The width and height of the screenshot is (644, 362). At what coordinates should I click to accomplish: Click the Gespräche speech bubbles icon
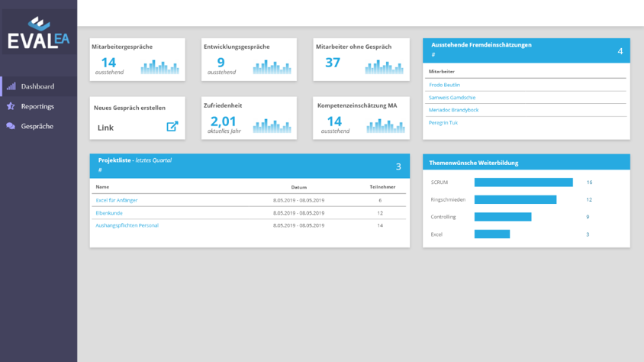pyautogui.click(x=11, y=126)
